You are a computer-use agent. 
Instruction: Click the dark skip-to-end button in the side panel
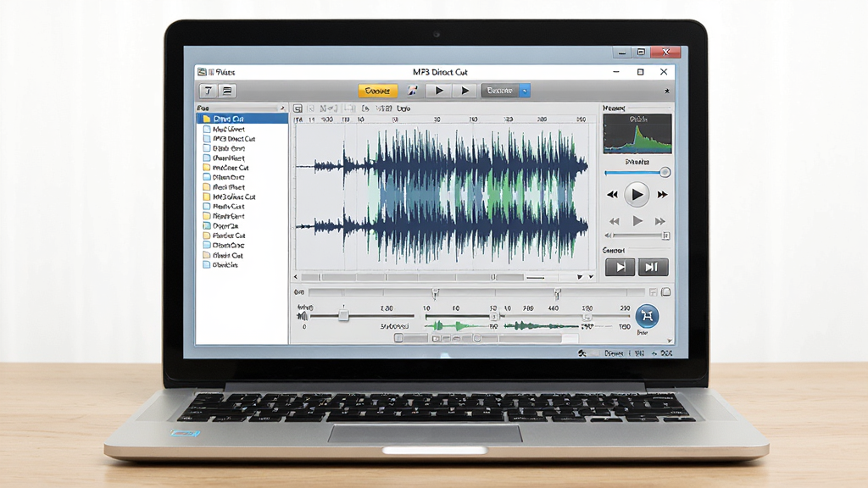[653, 267]
